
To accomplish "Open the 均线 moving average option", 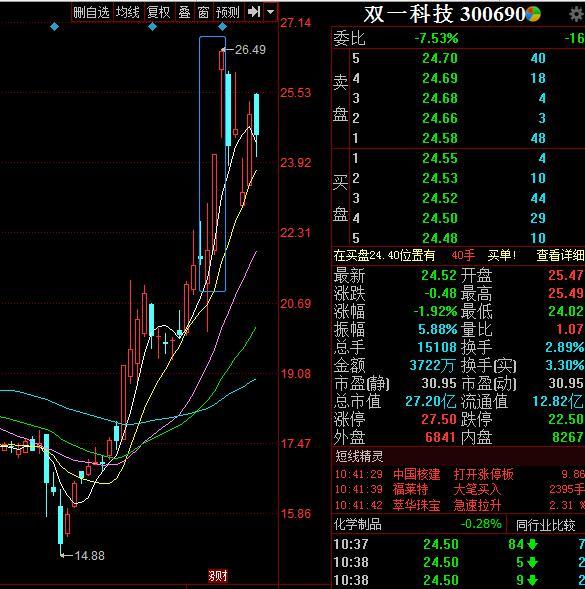I will pos(128,12).
